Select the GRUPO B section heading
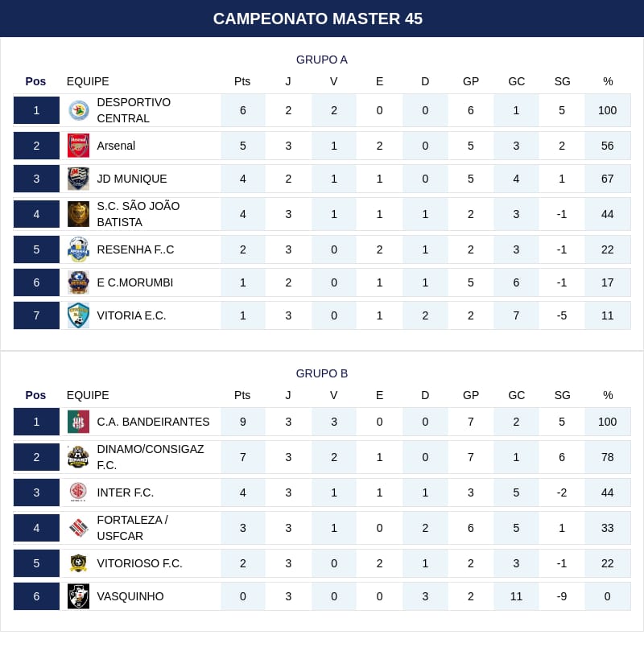Screen dimensions: 644x651 322,373
